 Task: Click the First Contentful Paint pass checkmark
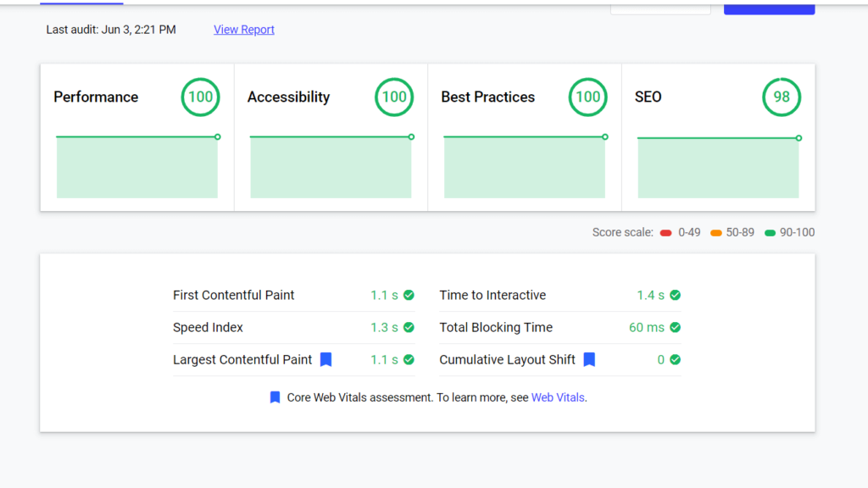pos(409,295)
